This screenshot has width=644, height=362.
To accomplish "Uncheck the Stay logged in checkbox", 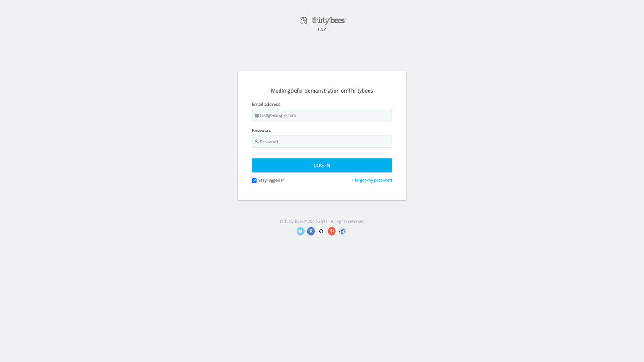I will [x=254, y=181].
